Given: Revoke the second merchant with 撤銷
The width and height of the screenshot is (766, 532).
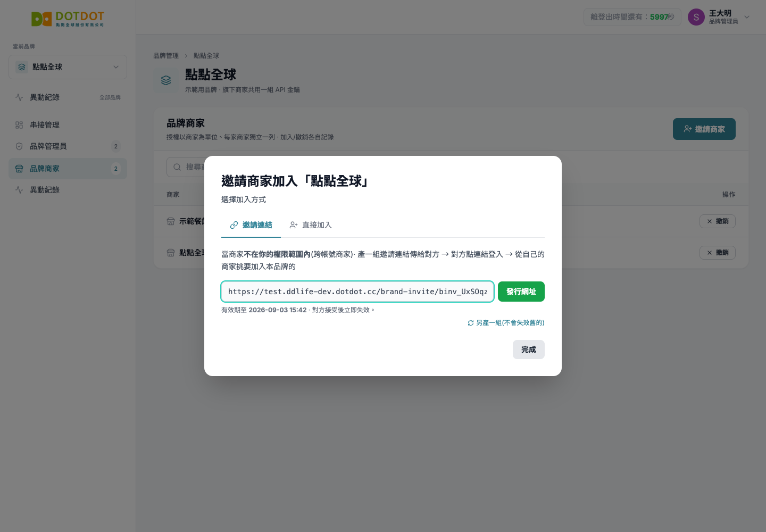Looking at the screenshot, I should point(718,253).
